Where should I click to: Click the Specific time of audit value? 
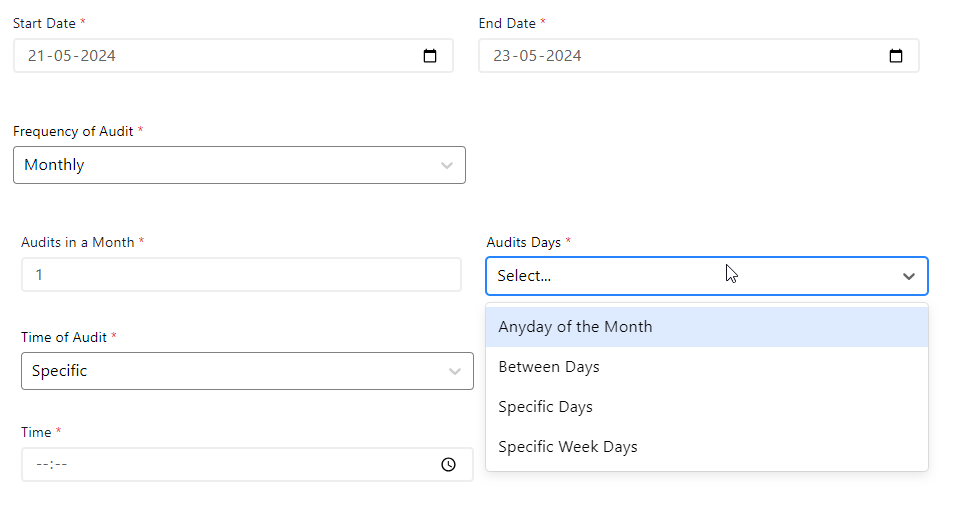(59, 371)
